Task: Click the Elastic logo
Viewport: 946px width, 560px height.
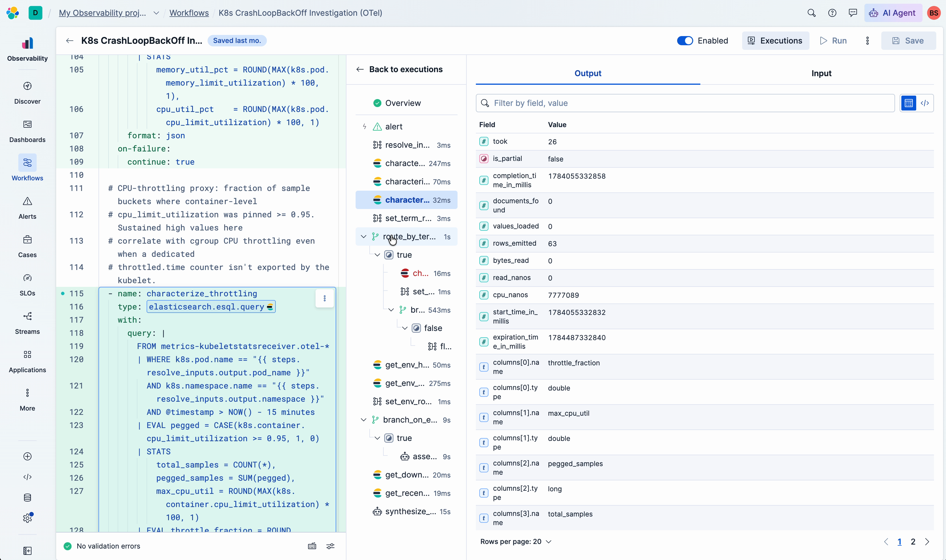Action: click(x=13, y=13)
